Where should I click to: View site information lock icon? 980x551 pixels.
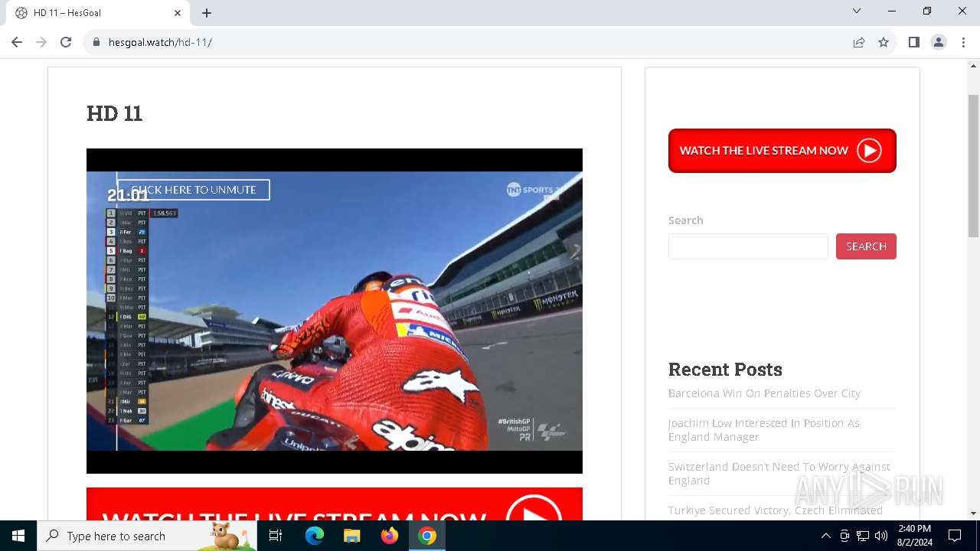point(96,42)
